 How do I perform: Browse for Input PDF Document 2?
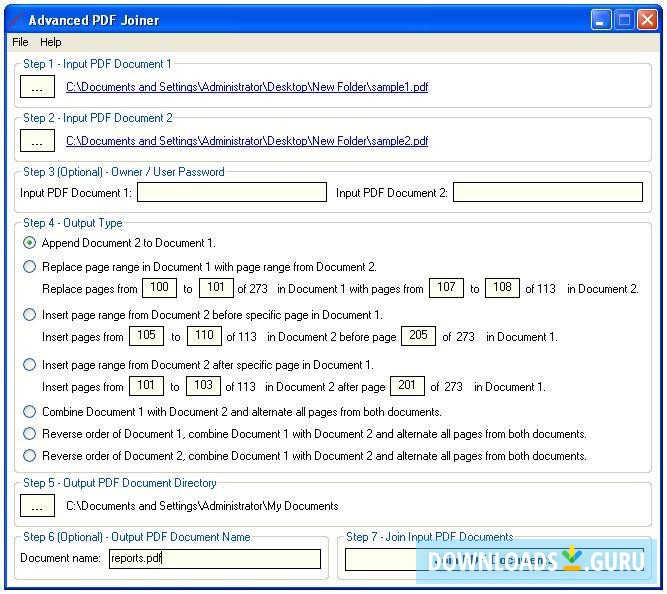tap(37, 140)
